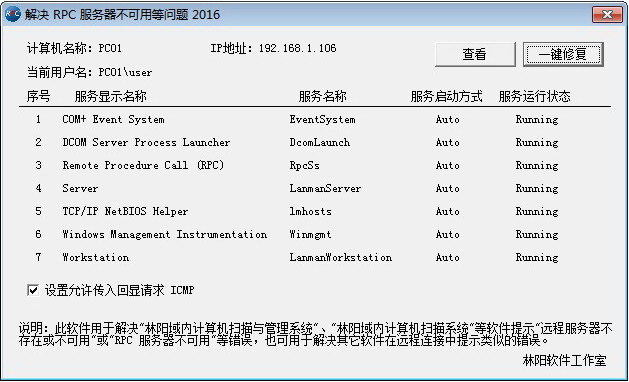Click the IP address 192.168.1.106
The width and height of the screenshot is (629, 382).
[298, 49]
